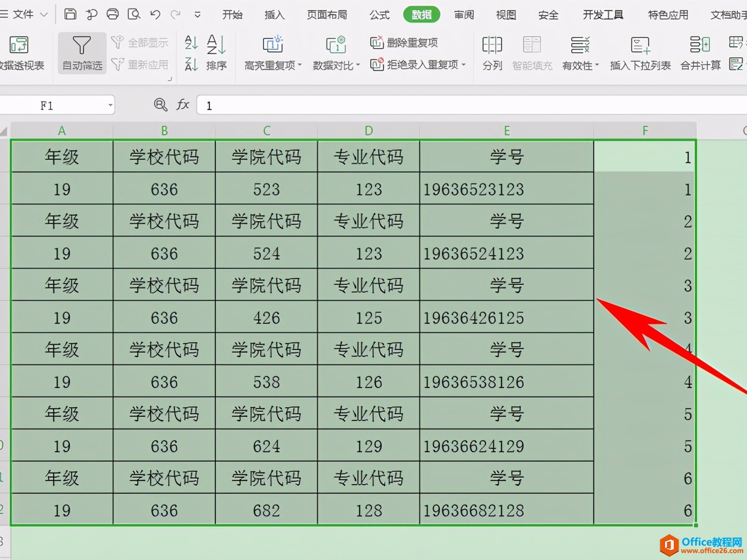747x560 pixels.
Task: Click cell with 学院代码 value 682
Action: click(x=266, y=509)
